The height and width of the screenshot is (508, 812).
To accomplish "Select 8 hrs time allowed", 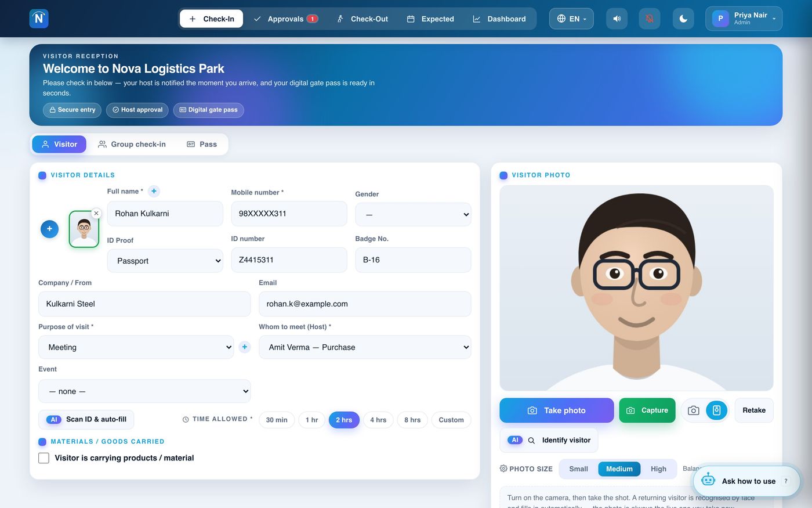I will [x=412, y=420].
